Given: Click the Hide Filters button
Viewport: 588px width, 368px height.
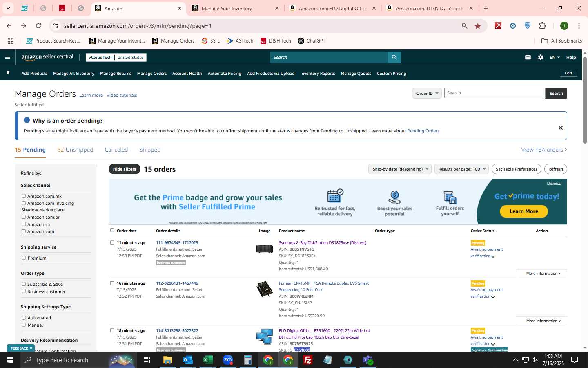Looking at the screenshot, I should click(x=125, y=169).
